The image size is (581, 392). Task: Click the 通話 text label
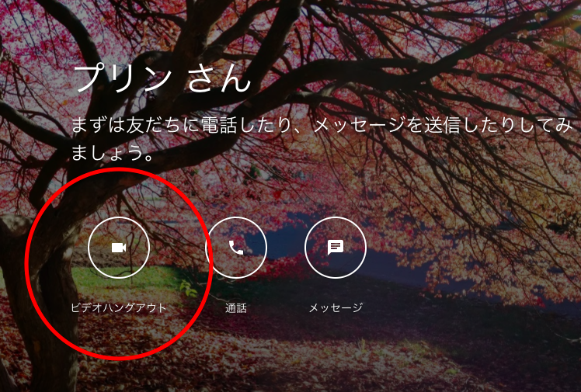[x=235, y=308]
